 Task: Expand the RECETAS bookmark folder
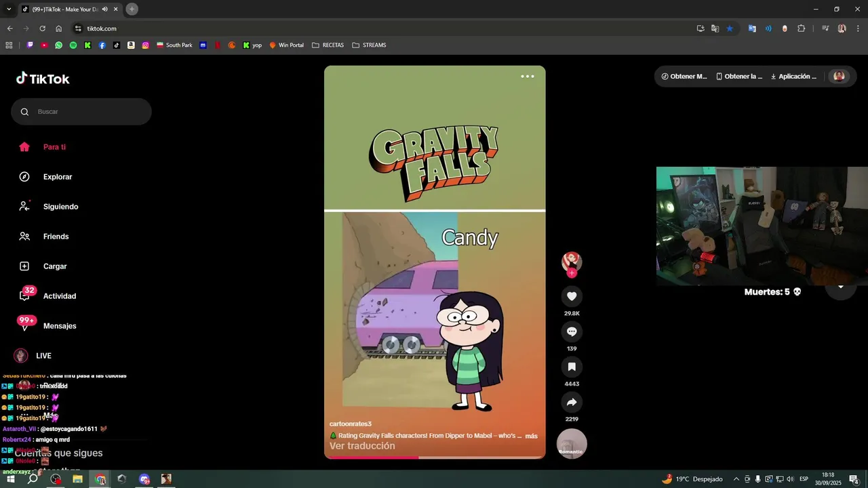coord(328,45)
